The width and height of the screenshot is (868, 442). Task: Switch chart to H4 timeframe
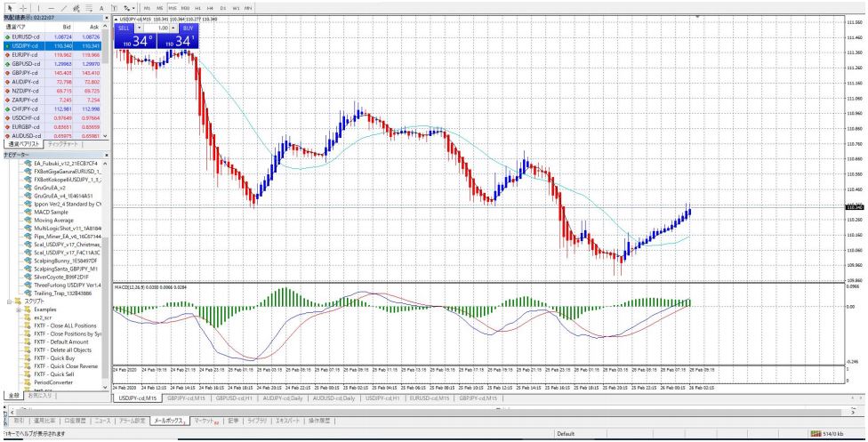(x=211, y=8)
